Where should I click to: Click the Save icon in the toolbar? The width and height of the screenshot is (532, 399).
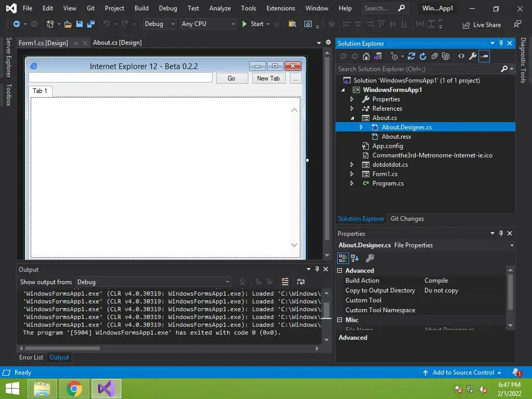tap(79, 24)
